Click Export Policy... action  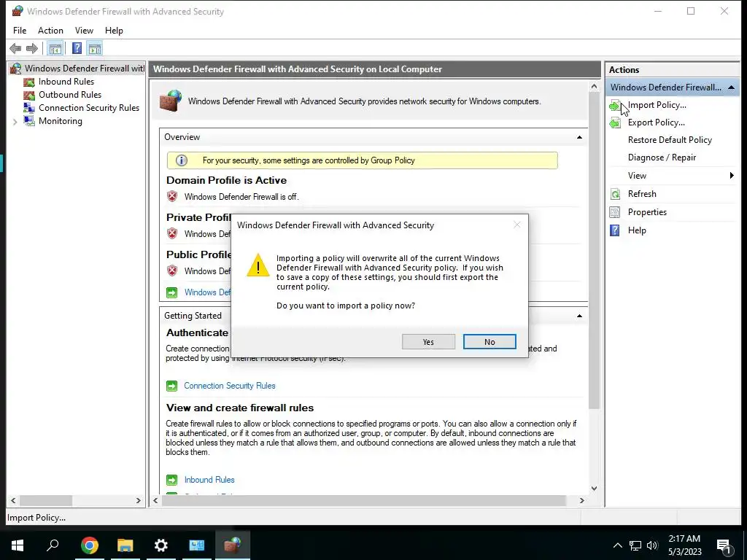(x=656, y=122)
